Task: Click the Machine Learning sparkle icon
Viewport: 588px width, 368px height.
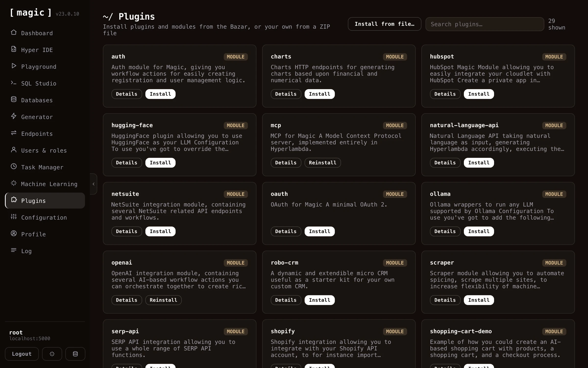Action: [14, 183]
